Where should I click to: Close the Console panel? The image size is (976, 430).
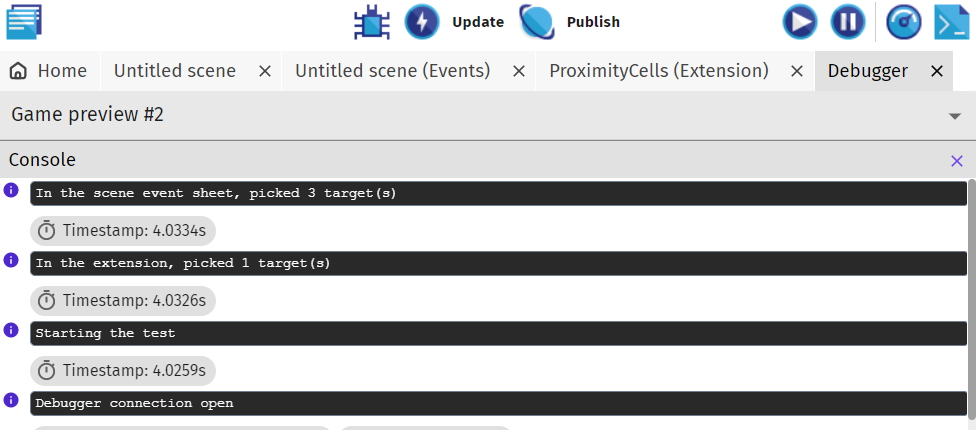click(957, 161)
